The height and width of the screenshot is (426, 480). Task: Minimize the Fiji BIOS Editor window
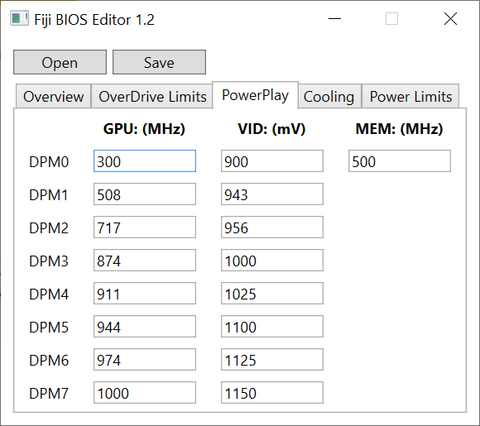pyautogui.click(x=335, y=19)
